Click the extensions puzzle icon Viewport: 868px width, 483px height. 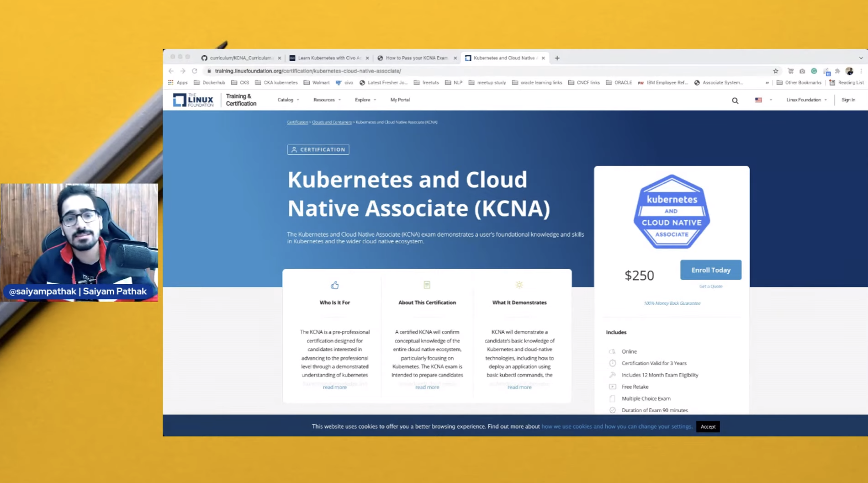837,71
